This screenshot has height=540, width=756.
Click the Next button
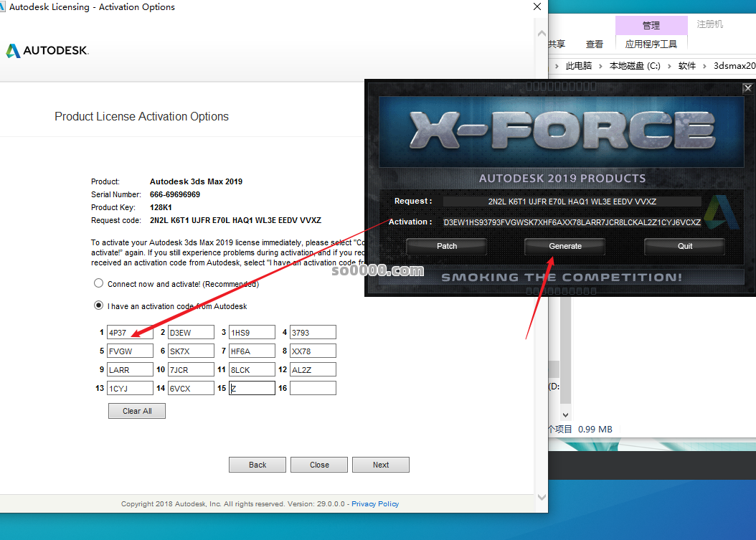pyautogui.click(x=380, y=465)
